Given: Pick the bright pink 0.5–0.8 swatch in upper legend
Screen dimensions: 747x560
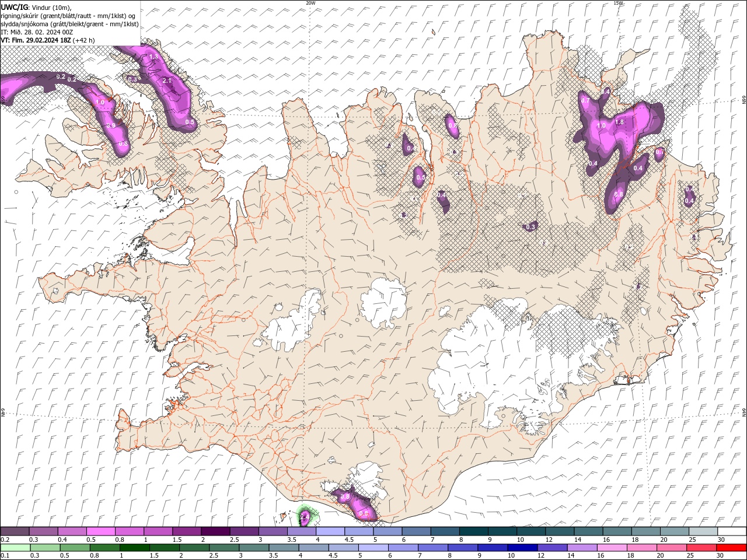Looking at the screenshot, I should [100, 531].
